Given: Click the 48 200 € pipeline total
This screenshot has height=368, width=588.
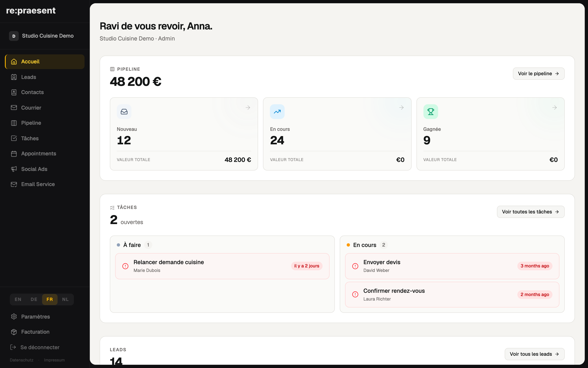Looking at the screenshot, I should pos(136,82).
